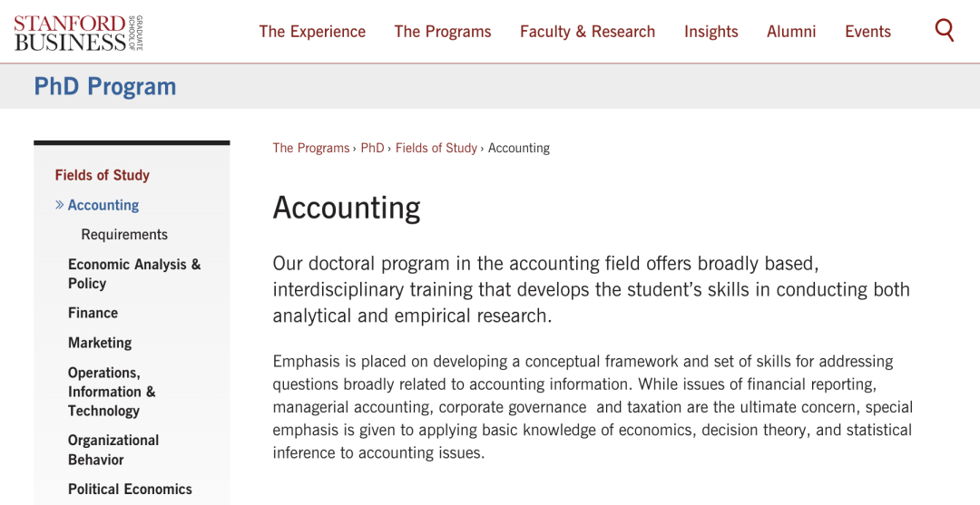Open the Events page
The width and height of the screenshot is (980, 505).
pos(867,32)
